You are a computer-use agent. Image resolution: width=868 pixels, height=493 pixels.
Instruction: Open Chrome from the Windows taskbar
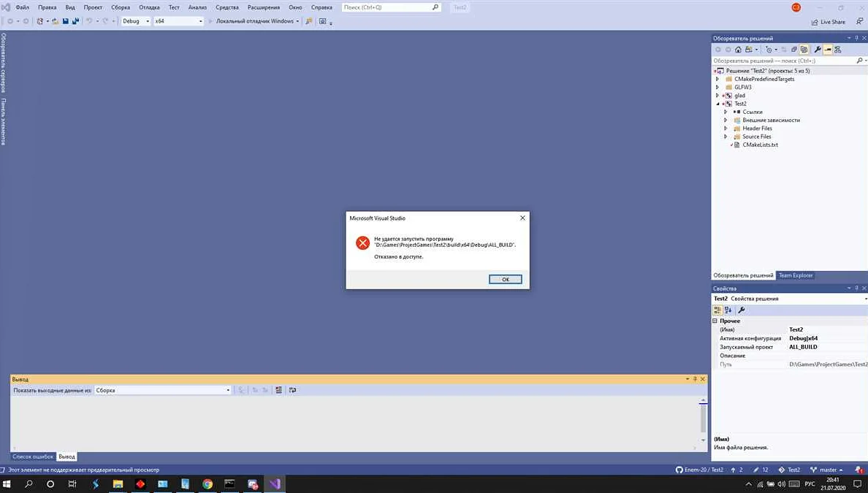[208, 484]
